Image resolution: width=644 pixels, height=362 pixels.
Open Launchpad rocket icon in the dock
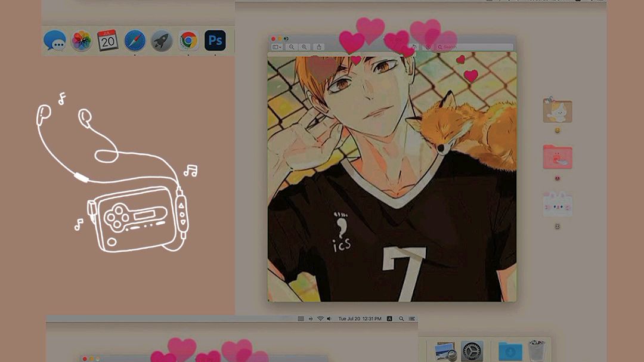[x=162, y=41]
